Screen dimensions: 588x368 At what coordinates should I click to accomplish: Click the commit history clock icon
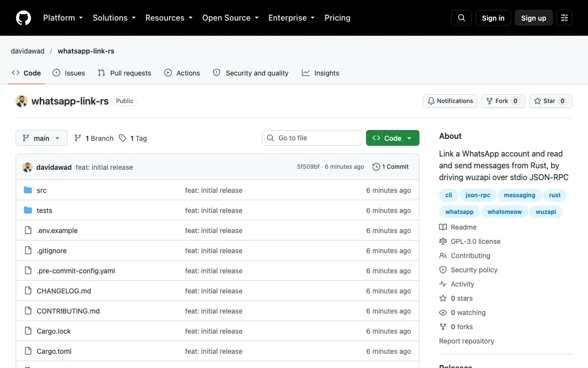coord(376,167)
